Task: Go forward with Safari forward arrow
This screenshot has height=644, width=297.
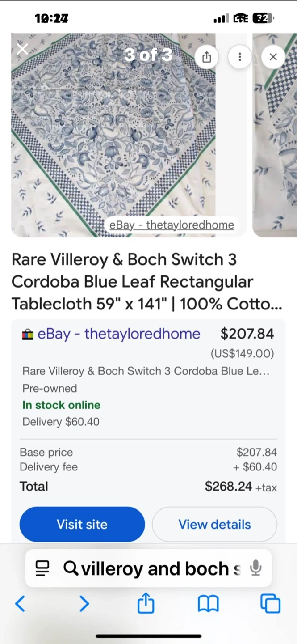Action: [84, 604]
